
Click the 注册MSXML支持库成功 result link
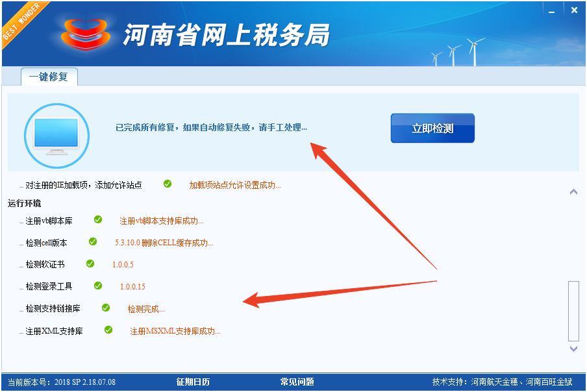175,331
